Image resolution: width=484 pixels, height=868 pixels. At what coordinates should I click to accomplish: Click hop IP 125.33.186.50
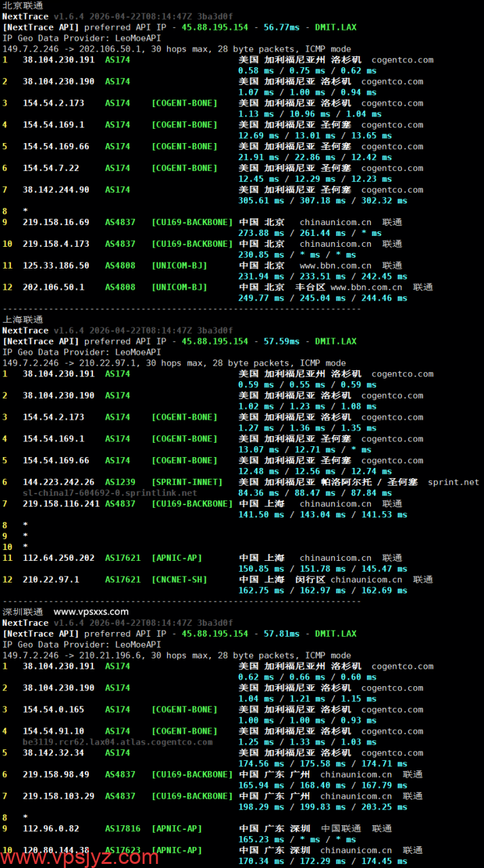click(x=56, y=266)
